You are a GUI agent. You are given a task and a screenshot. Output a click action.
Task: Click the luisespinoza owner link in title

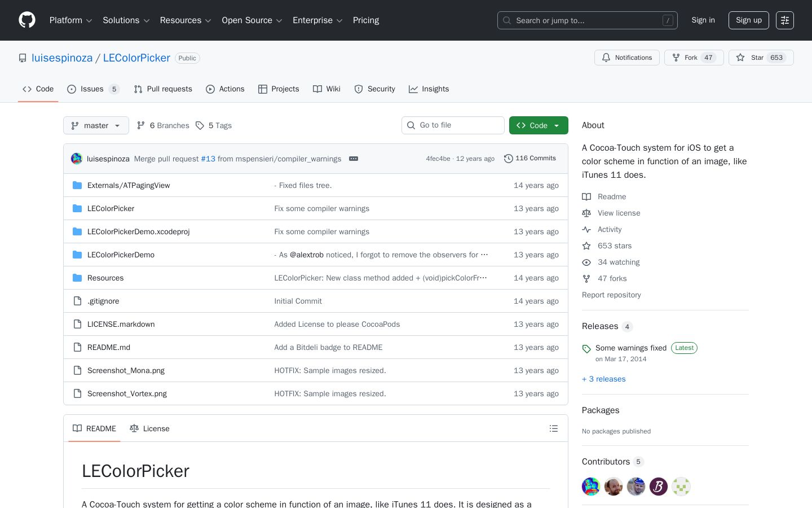click(x=62, y=58)
